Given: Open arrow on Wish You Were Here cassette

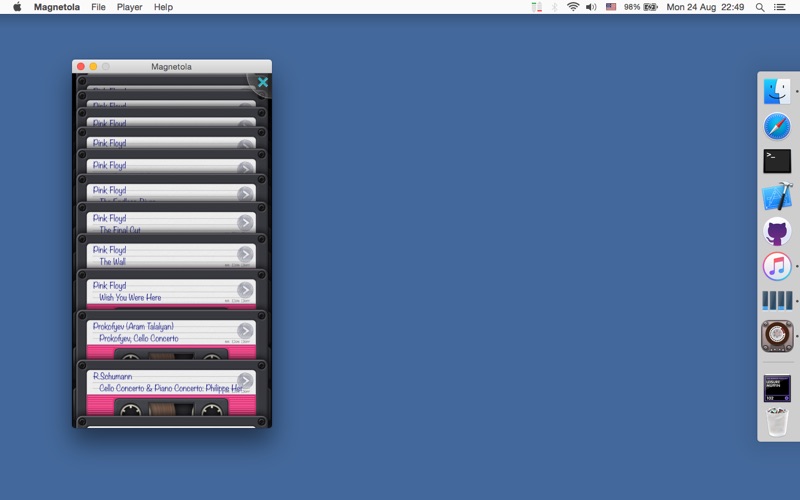Looking at the screenshot, I should tap(245, 290).
